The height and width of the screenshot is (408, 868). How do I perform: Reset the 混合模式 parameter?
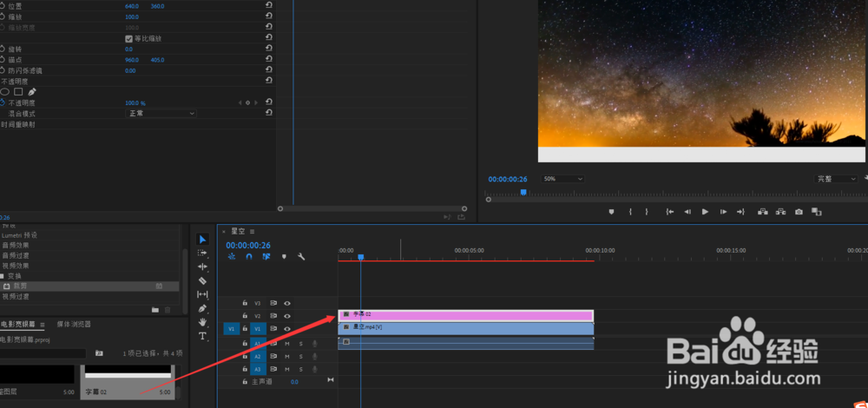tap(268, 112)
